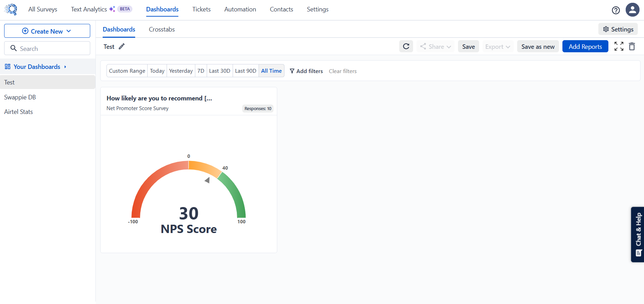Click the Save as new button
Viewport: 644px width, 304px height.
tap(538, 46)
